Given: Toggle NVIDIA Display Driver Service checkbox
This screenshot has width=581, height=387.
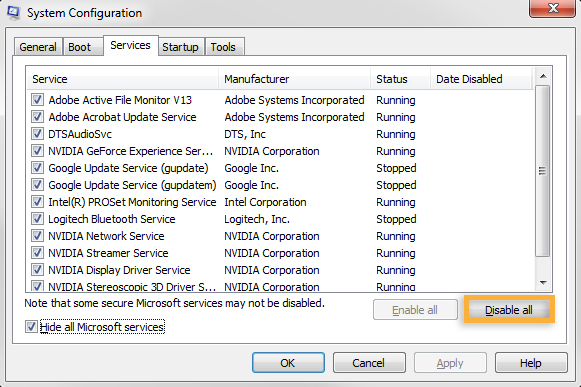Looking at the screenshot, I should click(x=37, y=270).
